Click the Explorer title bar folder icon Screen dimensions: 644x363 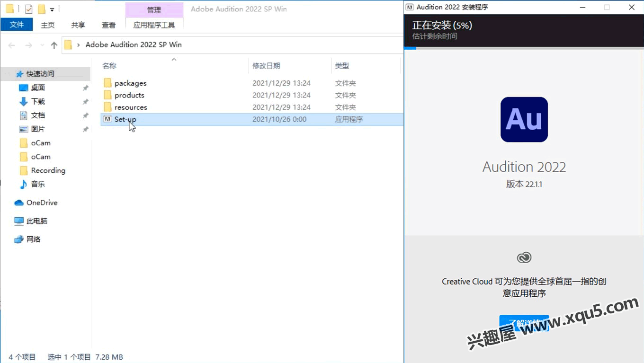[10, 9]
